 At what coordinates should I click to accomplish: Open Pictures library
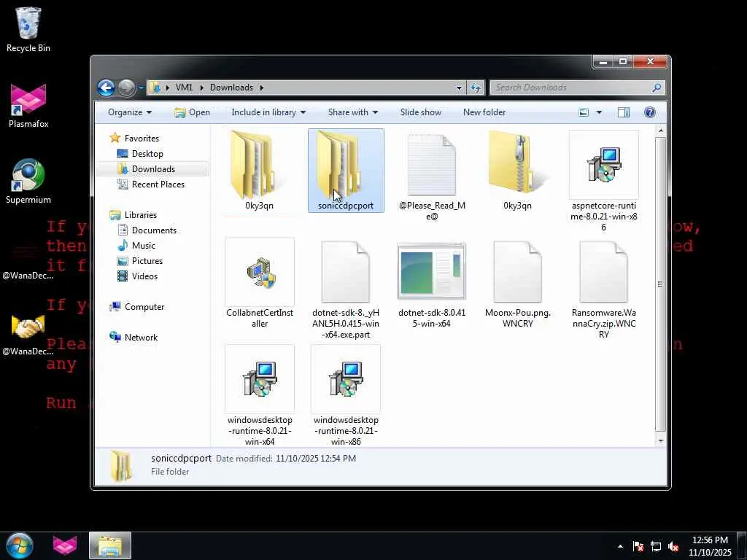(147, 261)
